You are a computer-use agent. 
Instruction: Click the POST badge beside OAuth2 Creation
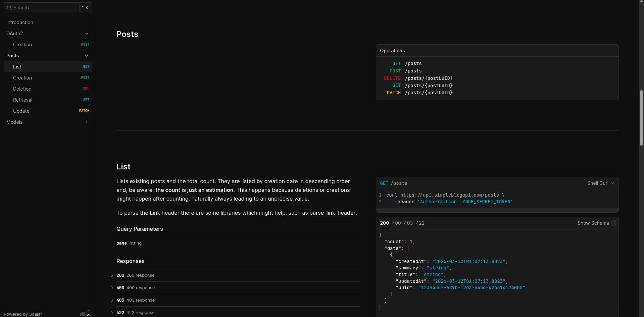[x=86, y=44]
